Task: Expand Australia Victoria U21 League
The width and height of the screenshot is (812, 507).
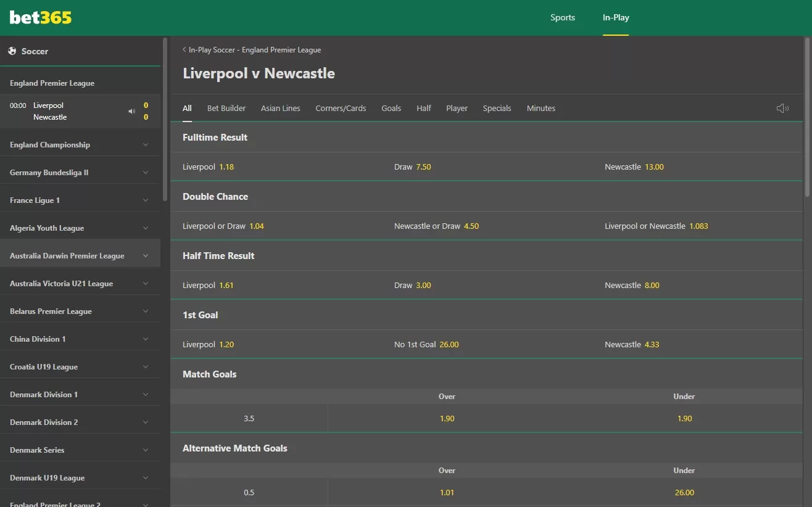Action: (80, 284)
